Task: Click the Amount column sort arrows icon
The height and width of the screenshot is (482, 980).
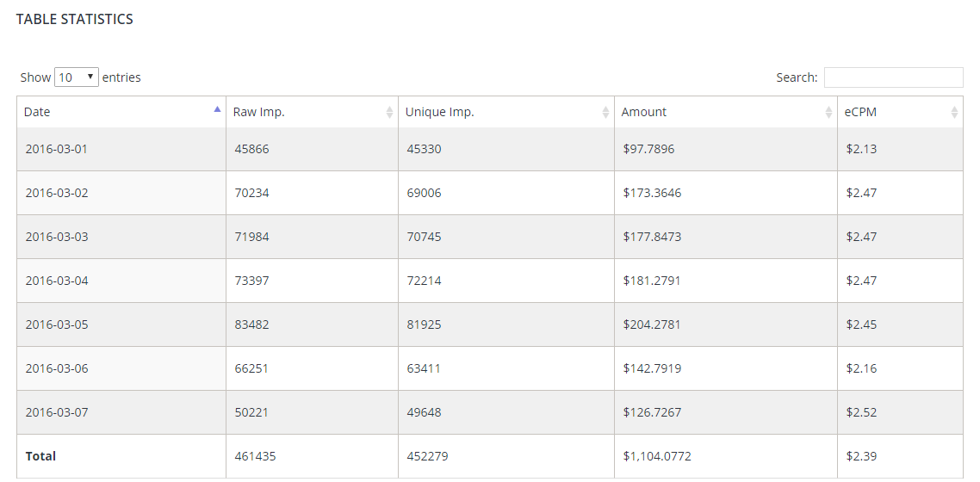Action: (x=829, y=112)
